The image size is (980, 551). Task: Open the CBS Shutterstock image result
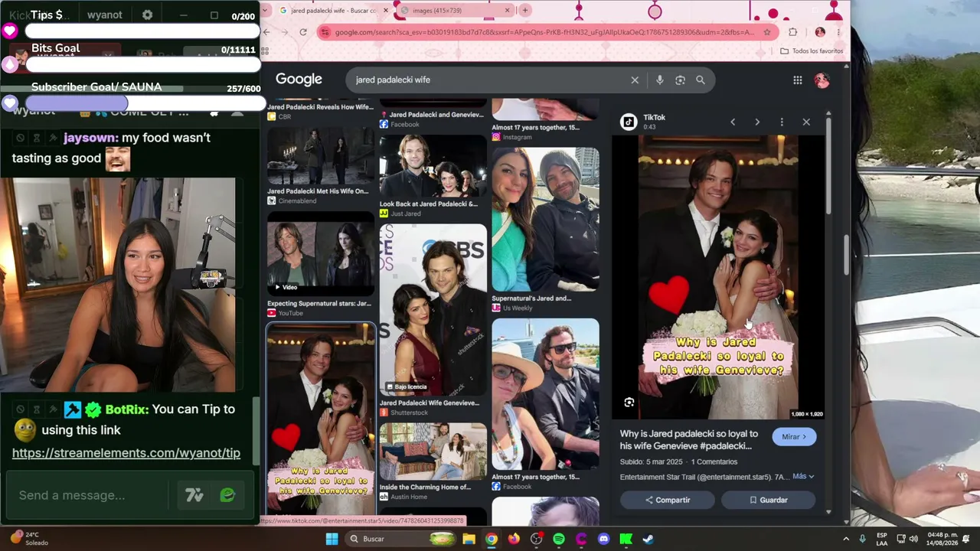433,309
